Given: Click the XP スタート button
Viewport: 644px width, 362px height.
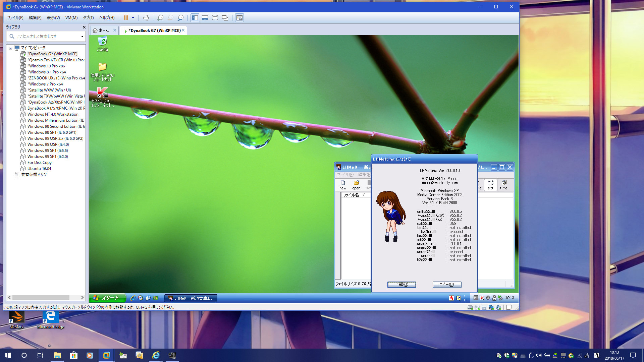Looking at the screenshot, I should click(107, 298).
